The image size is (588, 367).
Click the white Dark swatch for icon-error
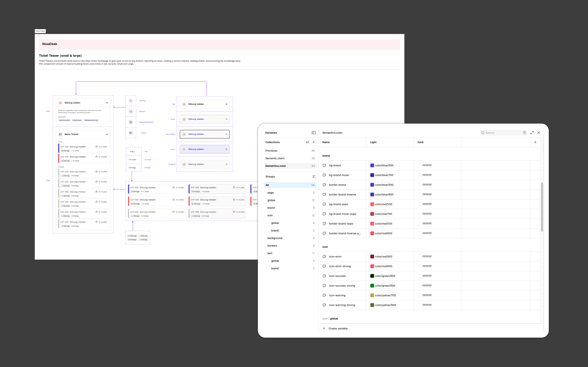pyautogui.click(x=420, y=256)
